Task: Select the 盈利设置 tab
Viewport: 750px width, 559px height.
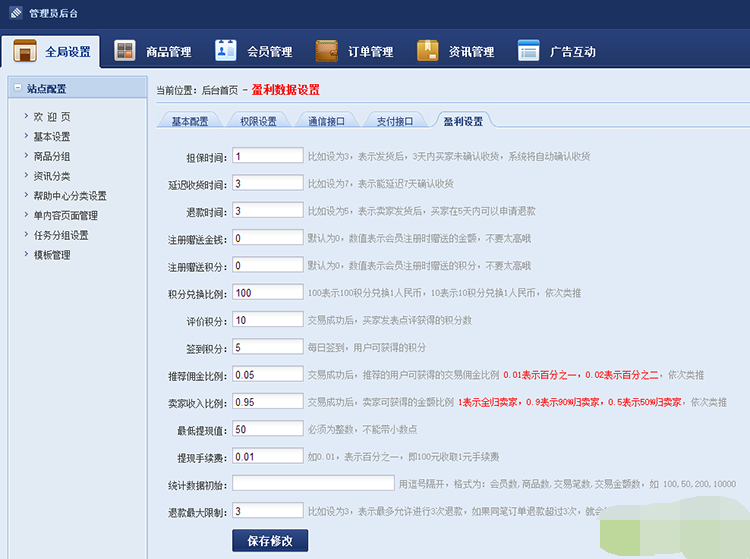Action: (463, 121)
